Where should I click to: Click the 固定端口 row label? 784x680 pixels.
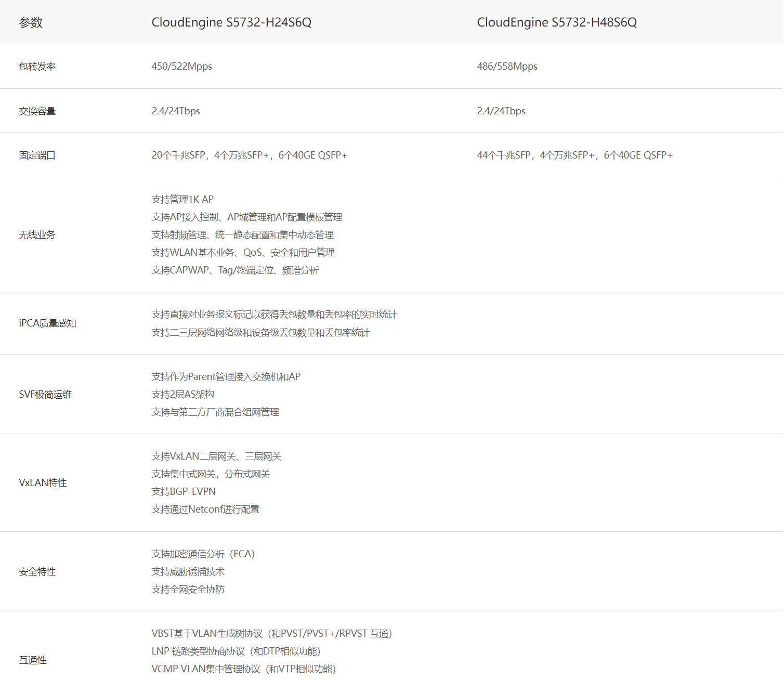click(x=37, y=155)
